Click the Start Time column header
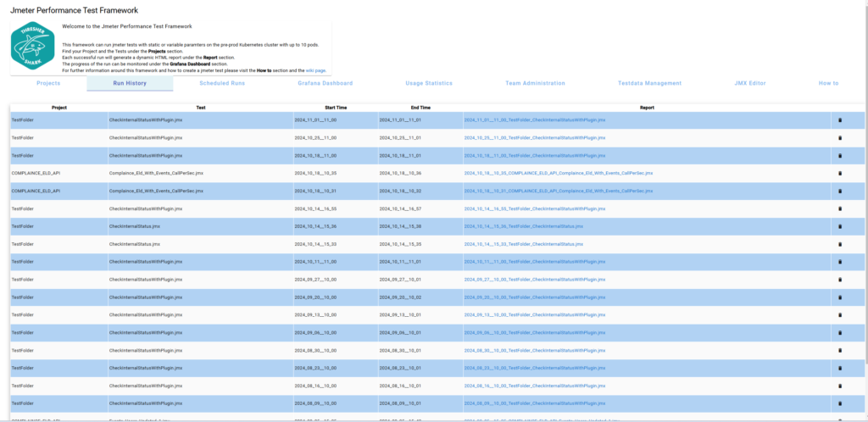 point(336,108)
